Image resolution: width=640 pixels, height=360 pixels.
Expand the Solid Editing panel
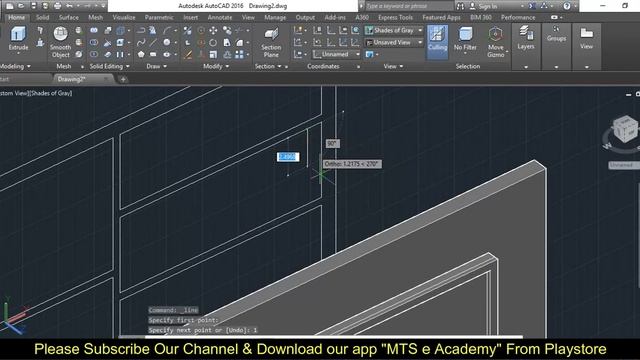pos(109,66)
